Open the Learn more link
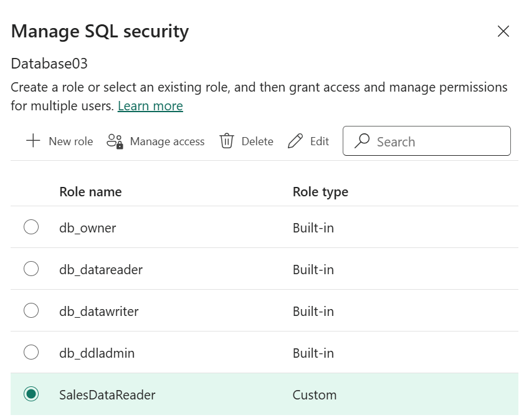The image size is (529, 420). click(x=150, y=106)
